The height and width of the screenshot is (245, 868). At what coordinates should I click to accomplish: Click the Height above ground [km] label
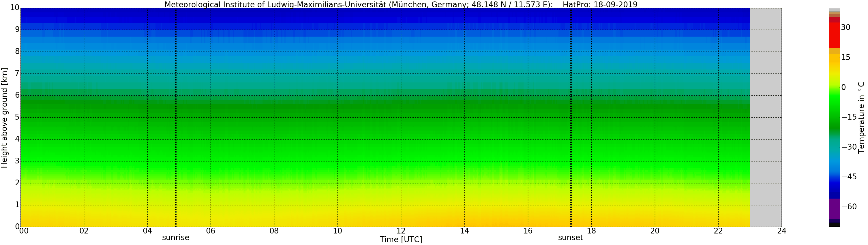pos(4,118)
